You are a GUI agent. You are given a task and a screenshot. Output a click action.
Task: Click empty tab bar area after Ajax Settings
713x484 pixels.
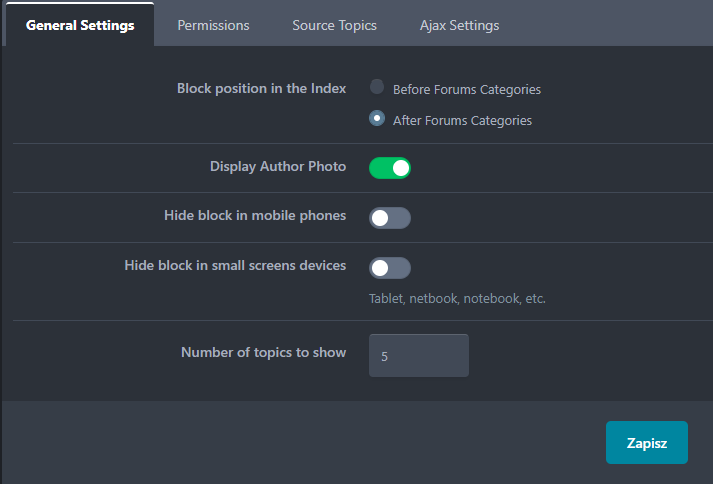pos(610,25)
